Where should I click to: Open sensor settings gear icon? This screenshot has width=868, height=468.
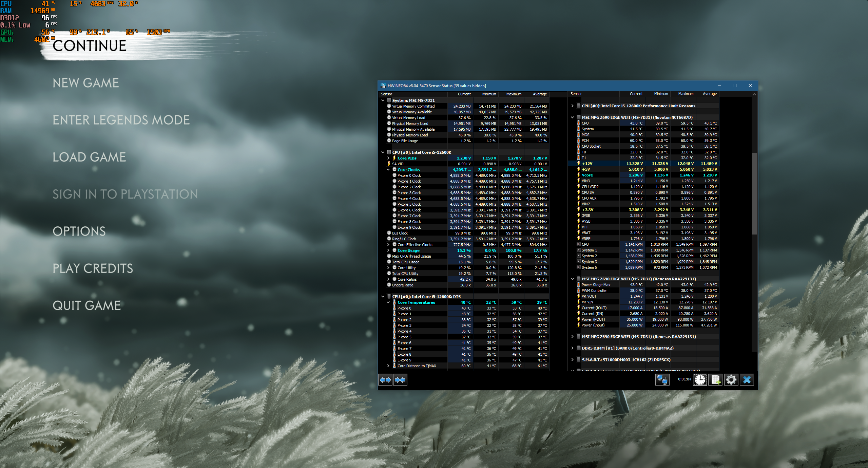(x=731, y=379)
